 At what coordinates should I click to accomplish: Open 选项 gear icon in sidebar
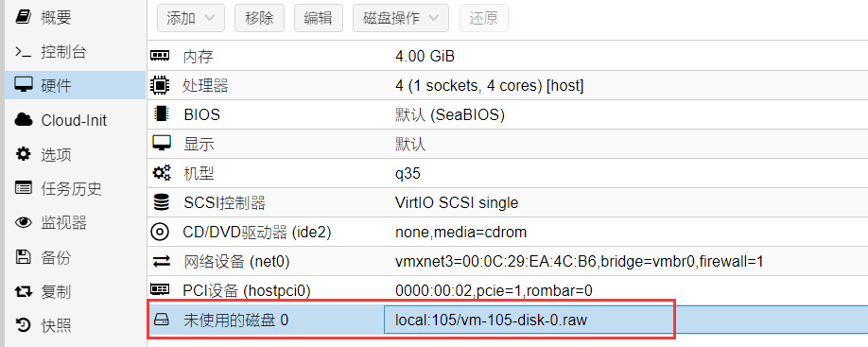24,154
